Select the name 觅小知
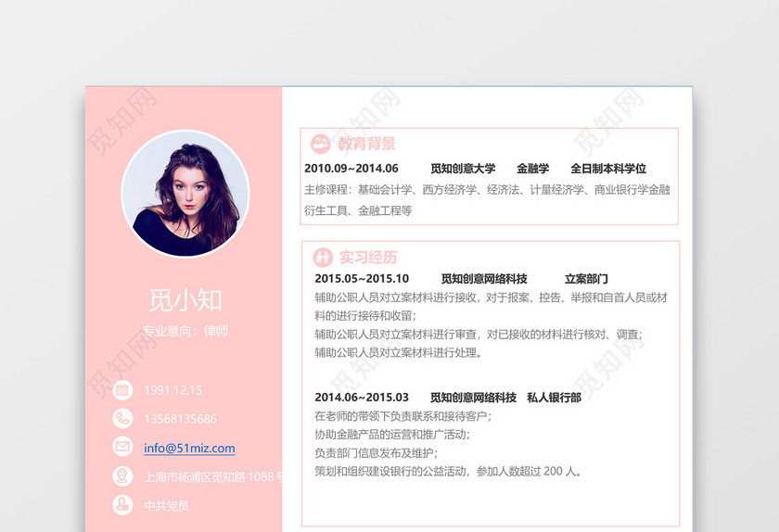This screenshot has height=532, width=779. [x=185, y=300]
